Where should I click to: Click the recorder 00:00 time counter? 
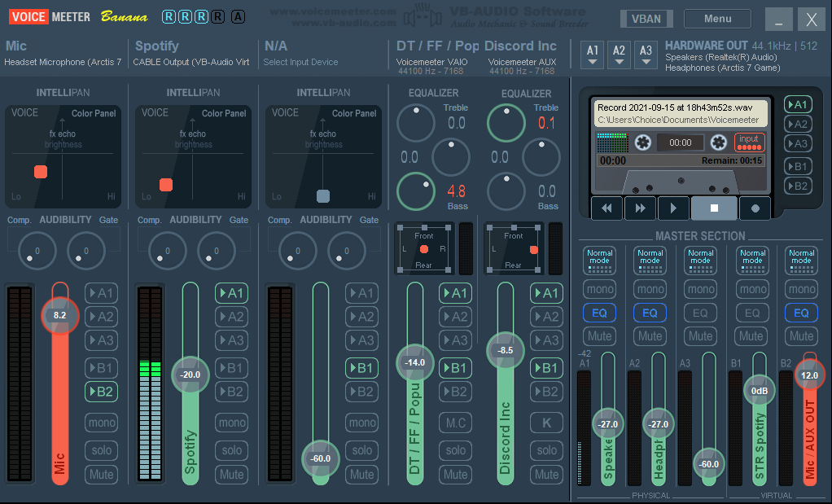681,142
